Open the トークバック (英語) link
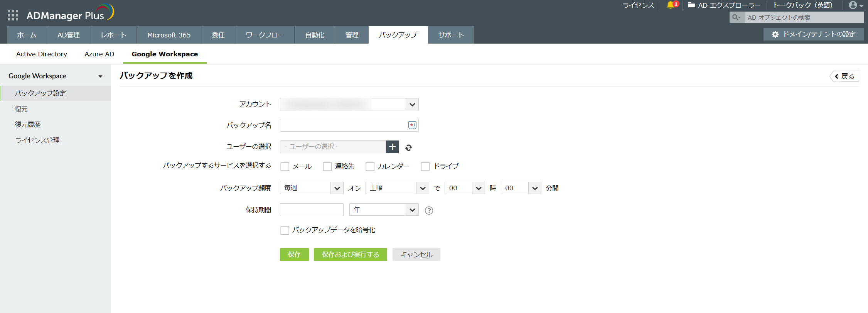868x313 pixels. point(803,5)
